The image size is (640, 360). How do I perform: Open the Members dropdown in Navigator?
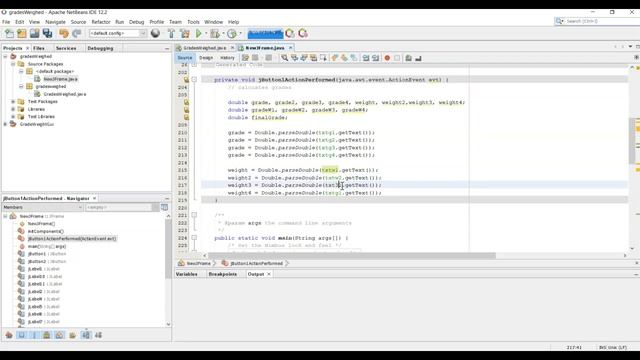(42, 207)
